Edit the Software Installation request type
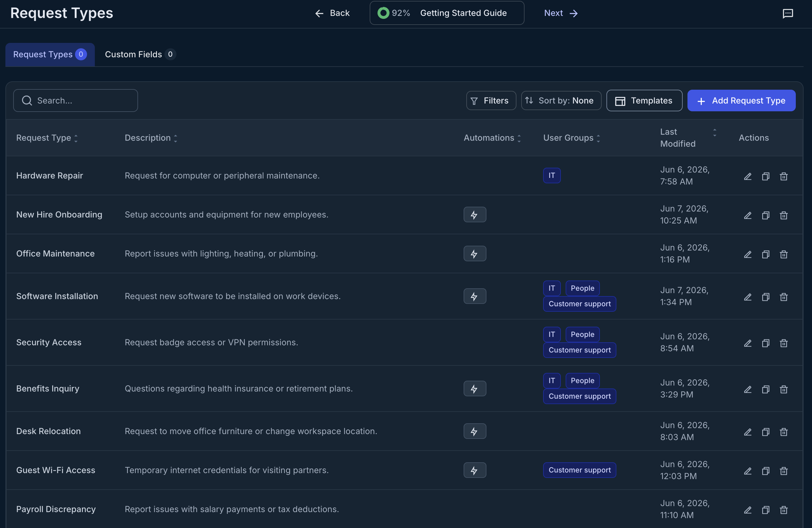The image size is (812, 528). point(747,297)
